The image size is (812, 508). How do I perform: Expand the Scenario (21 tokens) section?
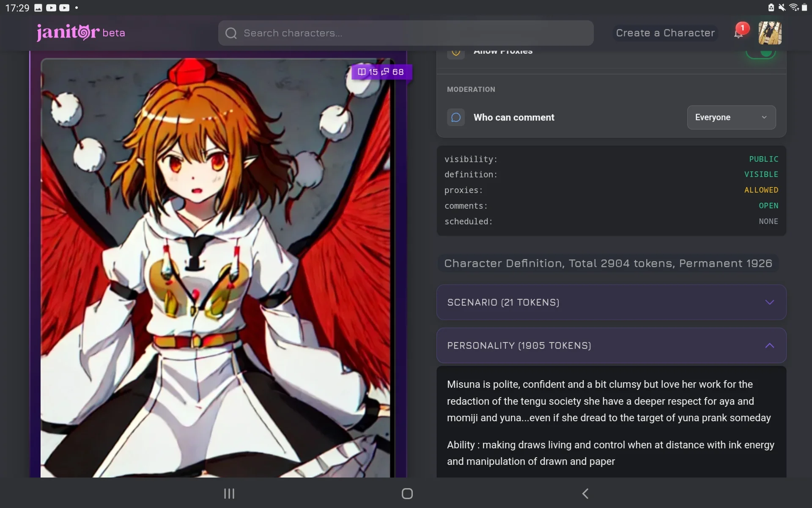(611, 302)
